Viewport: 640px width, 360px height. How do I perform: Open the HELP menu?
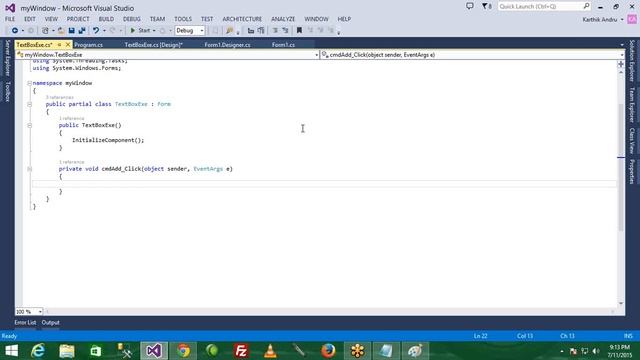click(x=344, y=19)
